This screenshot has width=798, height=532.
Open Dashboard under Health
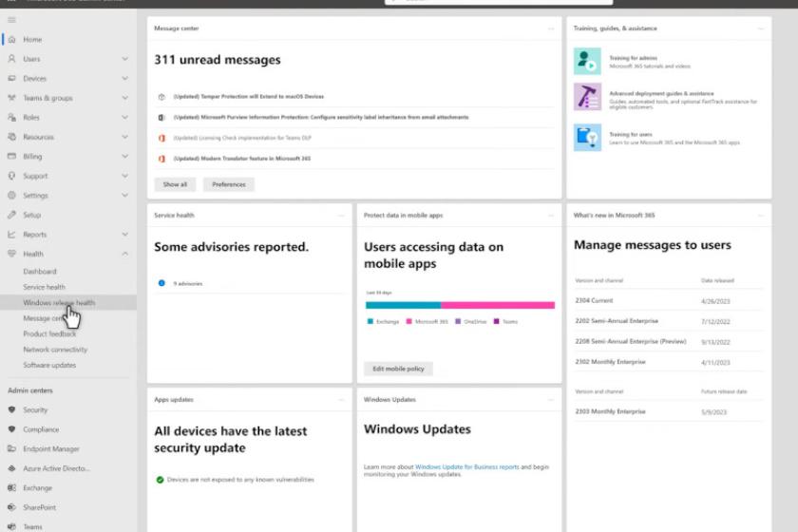(x=40, y=272)
